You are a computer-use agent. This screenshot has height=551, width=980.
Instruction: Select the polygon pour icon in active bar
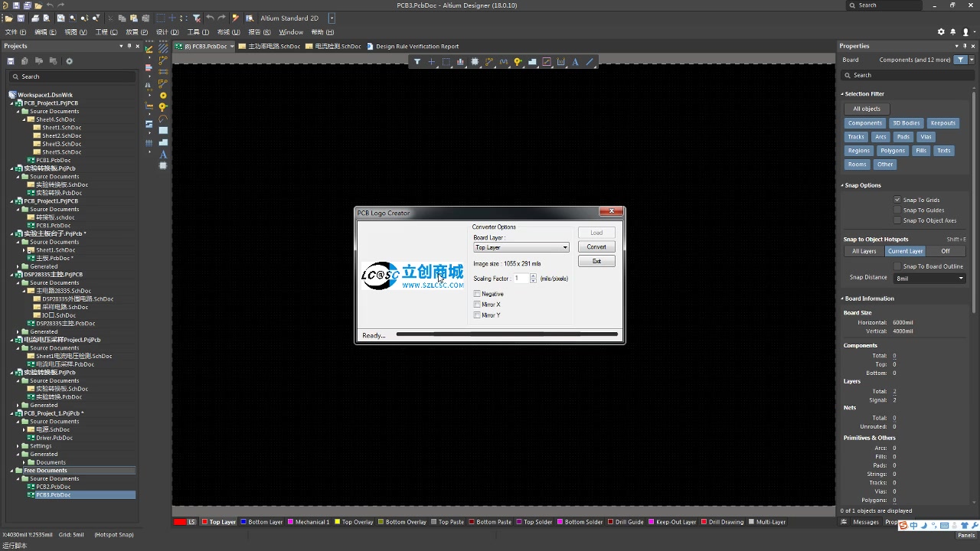click(532, 62)
